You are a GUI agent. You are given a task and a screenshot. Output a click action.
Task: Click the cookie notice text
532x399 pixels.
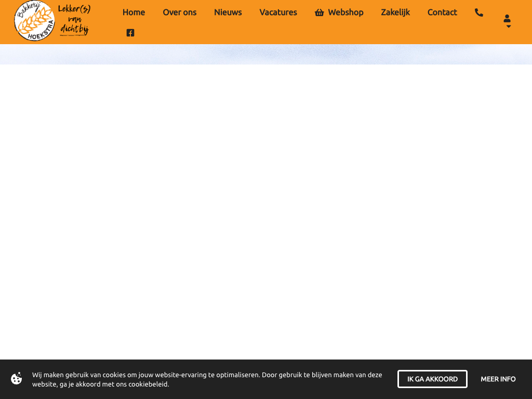point(208,379)
